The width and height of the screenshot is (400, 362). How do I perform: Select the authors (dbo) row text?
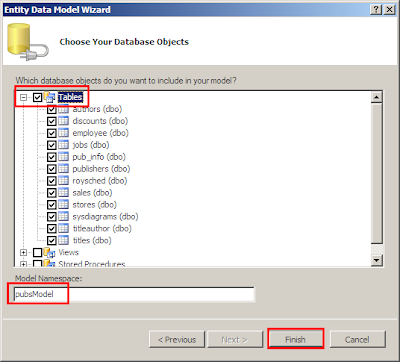click(97, 109)
